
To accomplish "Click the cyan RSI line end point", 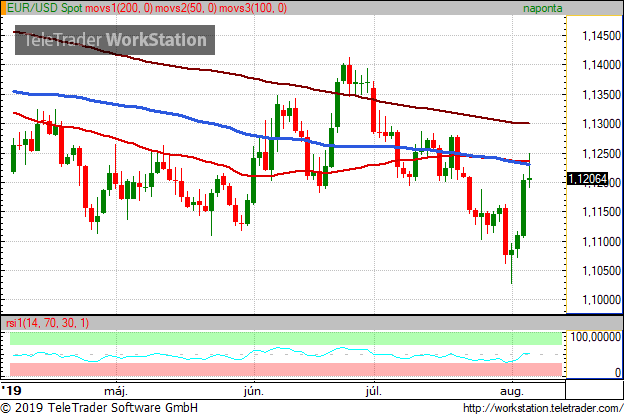I will pyautogui.click(x=529, y=353).
